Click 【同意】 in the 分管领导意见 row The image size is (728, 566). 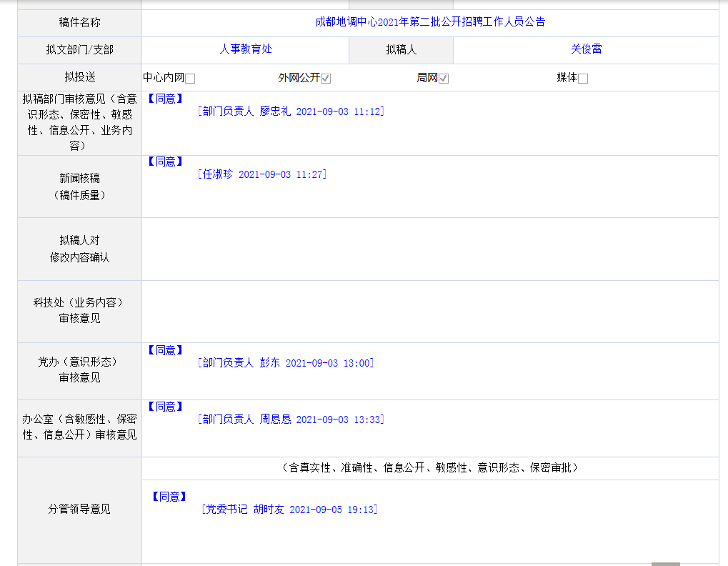(x=170, y=497)
